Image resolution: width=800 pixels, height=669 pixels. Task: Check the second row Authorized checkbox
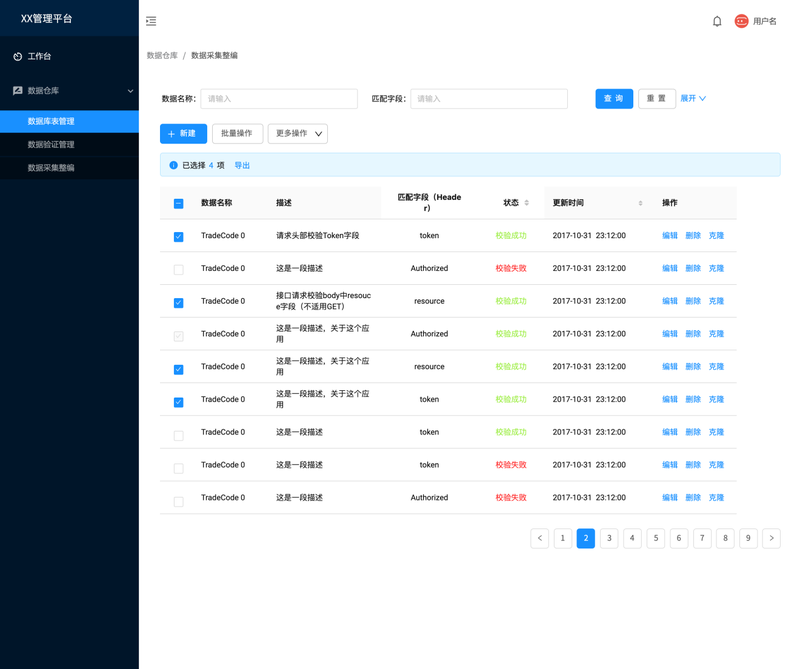(x=179, y=270)
